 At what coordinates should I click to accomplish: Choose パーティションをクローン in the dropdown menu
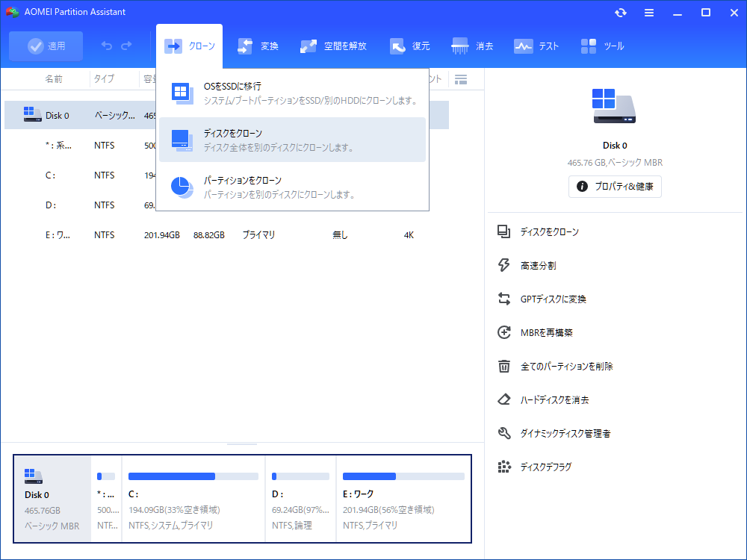click(x=293, y=187)
